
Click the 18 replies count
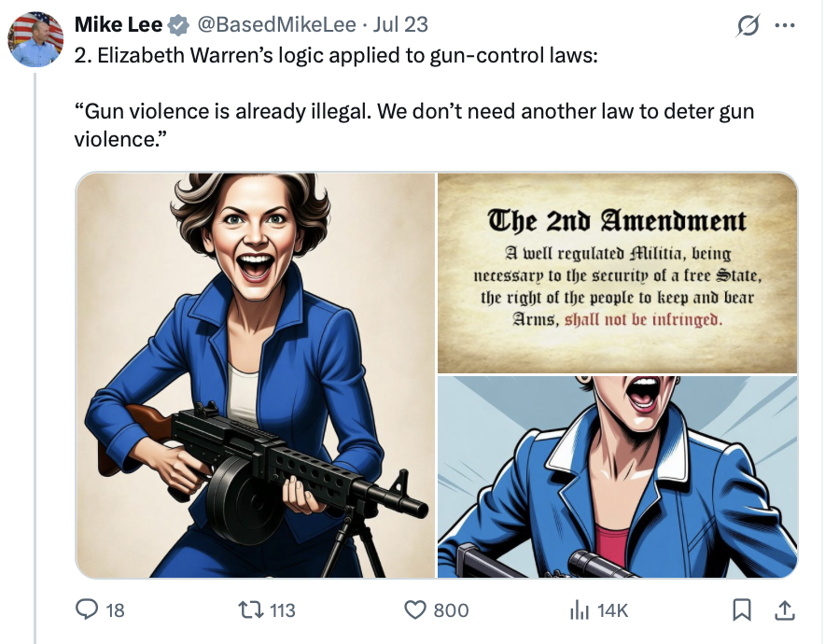click(115, 610)
